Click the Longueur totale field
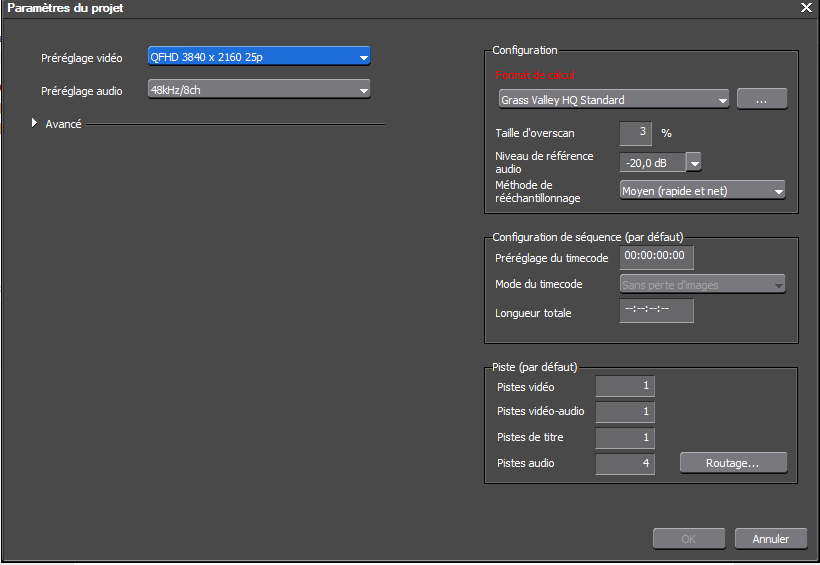 [656, 310]
